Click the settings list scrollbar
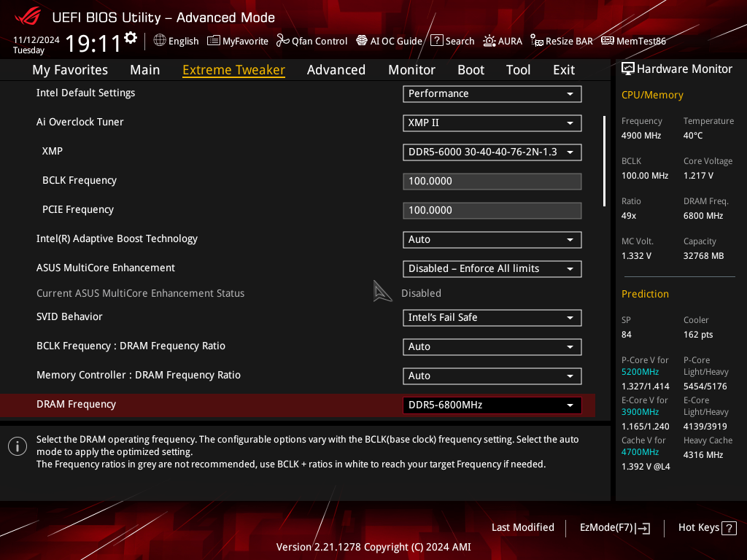Screen dimensions: 747x560 (x=604, y=161)
